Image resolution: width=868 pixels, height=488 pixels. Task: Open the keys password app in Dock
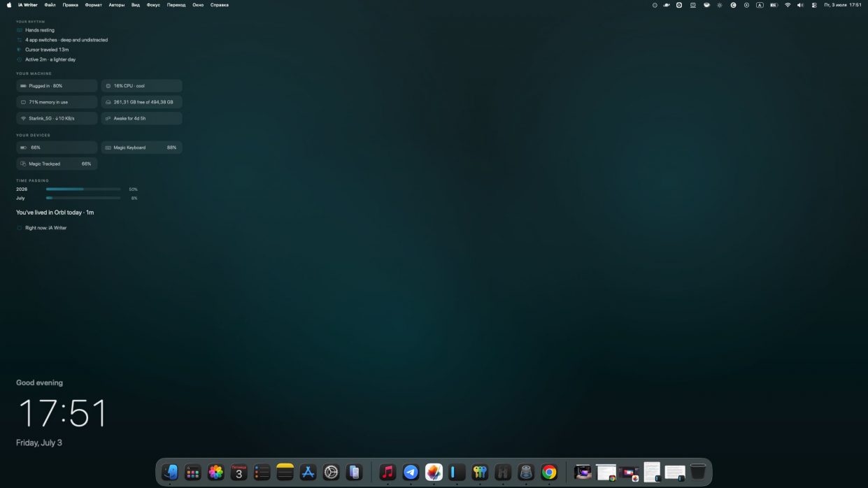[x=480, y=473]
